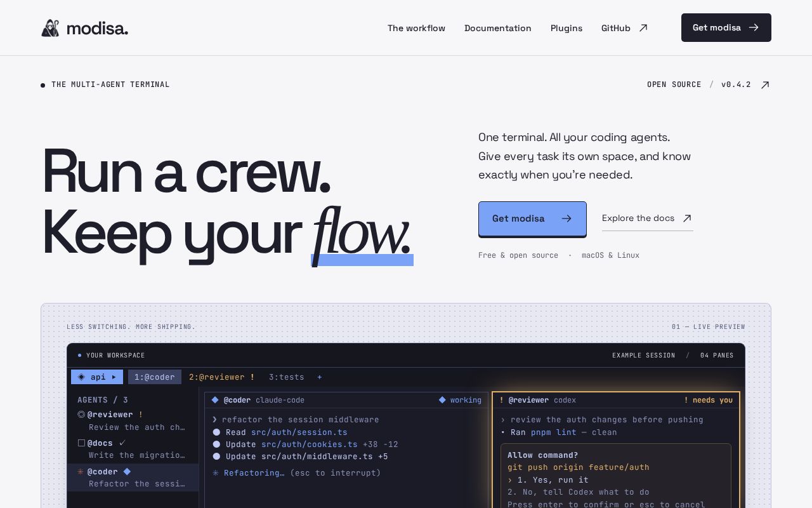This screenshot has height=508, width=812.
Task: Select the highlighted @coder agent row
Action: coord(133,478)
